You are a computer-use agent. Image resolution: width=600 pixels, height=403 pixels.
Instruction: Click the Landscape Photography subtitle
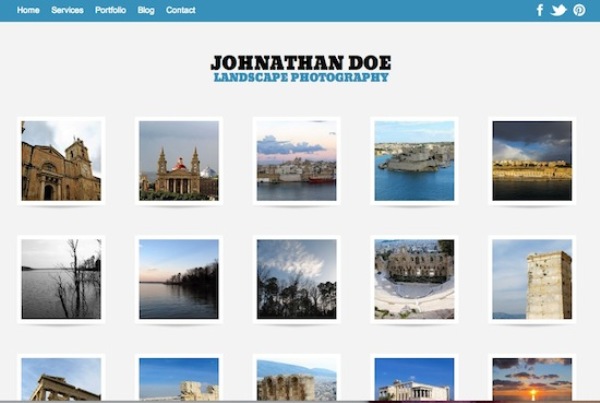300,77
